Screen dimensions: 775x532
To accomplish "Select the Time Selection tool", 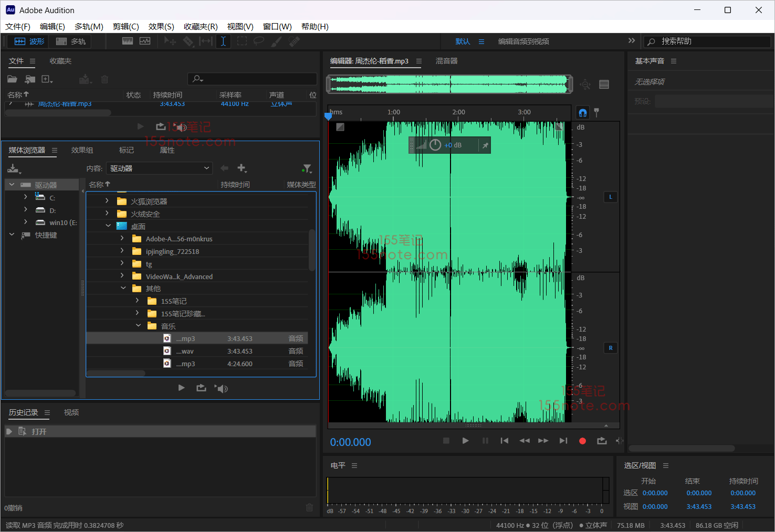I will coord(223,41).
